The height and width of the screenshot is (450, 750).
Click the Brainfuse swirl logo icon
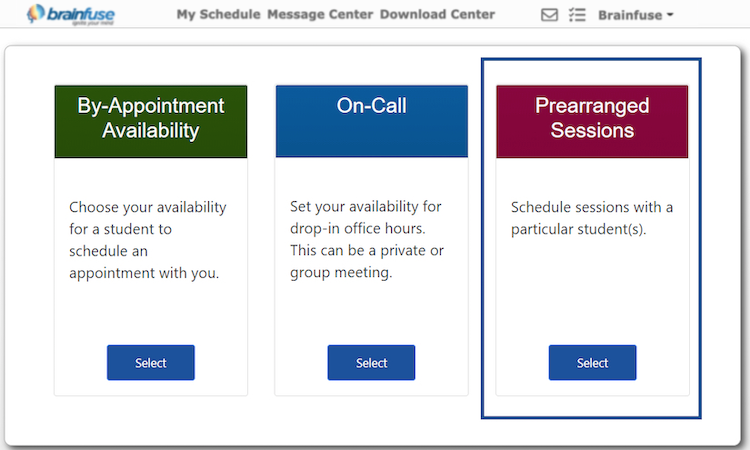[x=37, y=14]
